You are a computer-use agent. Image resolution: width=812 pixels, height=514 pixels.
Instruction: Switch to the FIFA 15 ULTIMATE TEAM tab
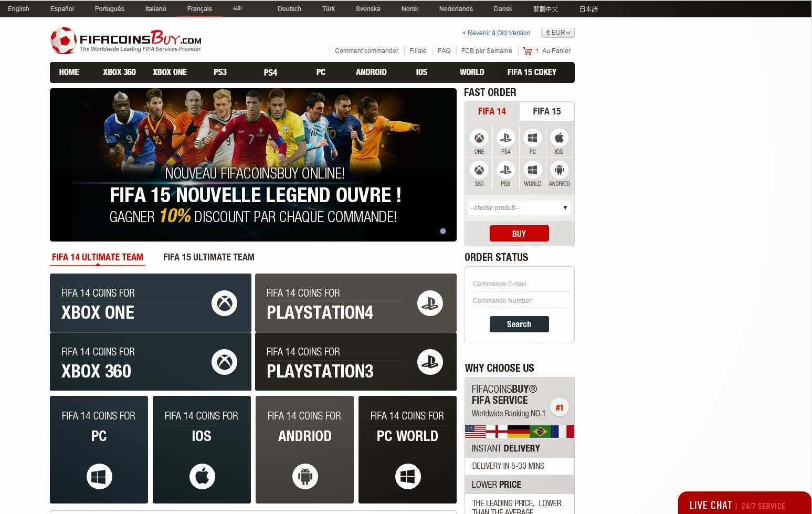pos(208,257)
